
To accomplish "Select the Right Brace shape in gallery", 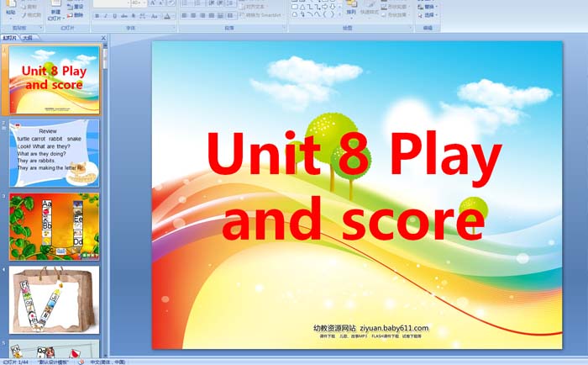I will click(332, 14).
